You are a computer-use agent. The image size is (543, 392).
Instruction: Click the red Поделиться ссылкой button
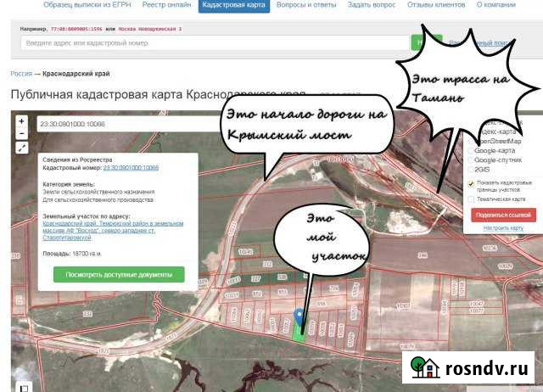[x=503, y=215]
